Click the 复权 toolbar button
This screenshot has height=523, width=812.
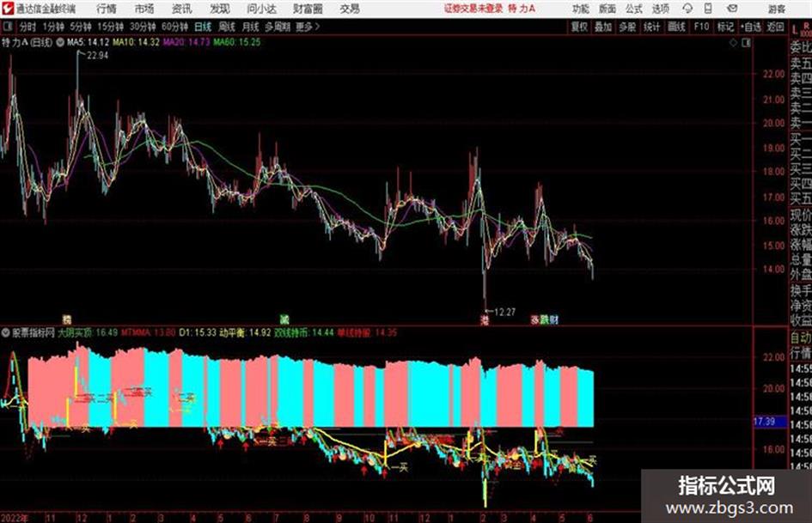tap(579, 27)
